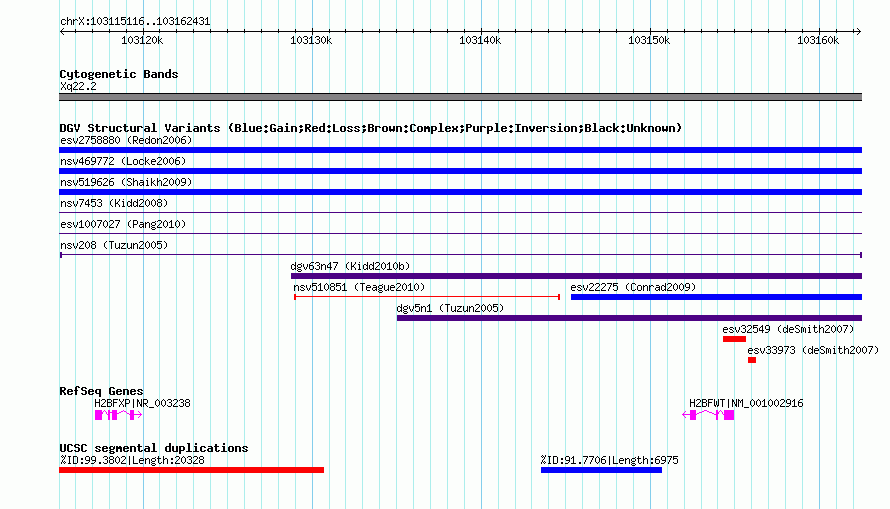This screenshot has width=890, height=509.
Task: Click the ruler's left scroll arrow
Action: pos(62,32)
